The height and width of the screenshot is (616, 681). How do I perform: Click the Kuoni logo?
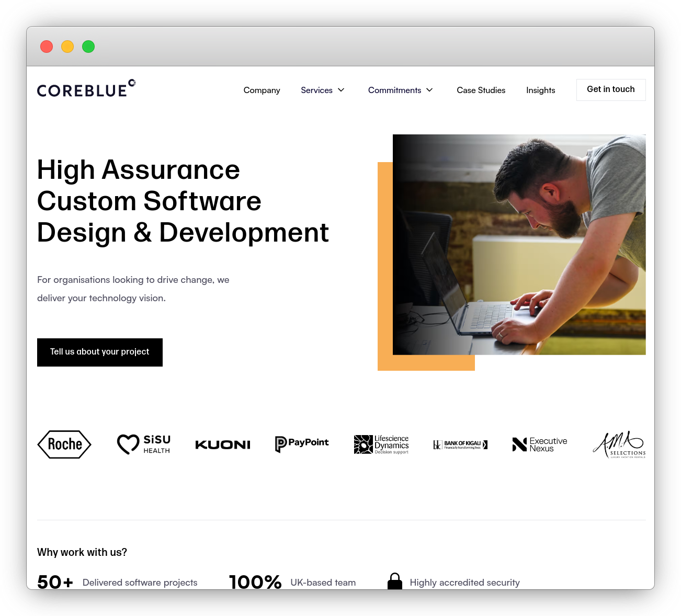point(223,444)
